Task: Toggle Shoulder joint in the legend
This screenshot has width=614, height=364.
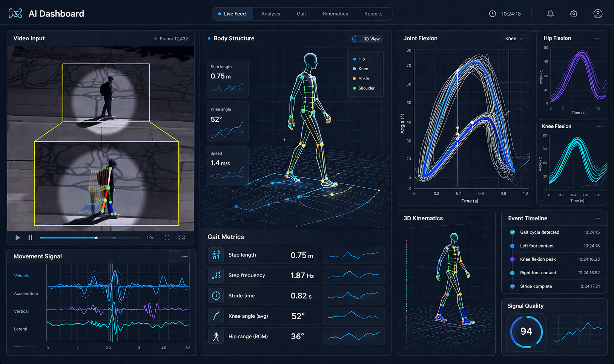Action: coord(364,88)
